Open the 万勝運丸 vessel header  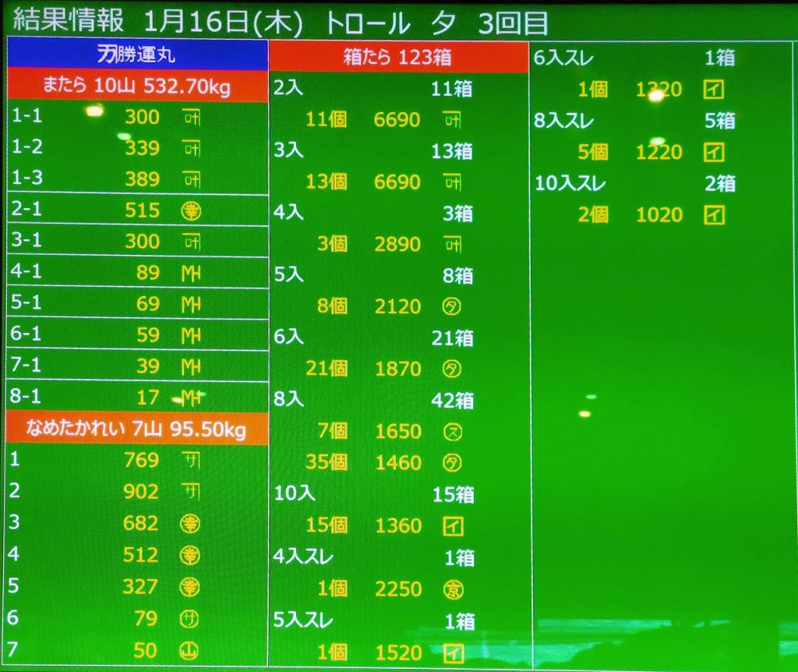(137, 55)
